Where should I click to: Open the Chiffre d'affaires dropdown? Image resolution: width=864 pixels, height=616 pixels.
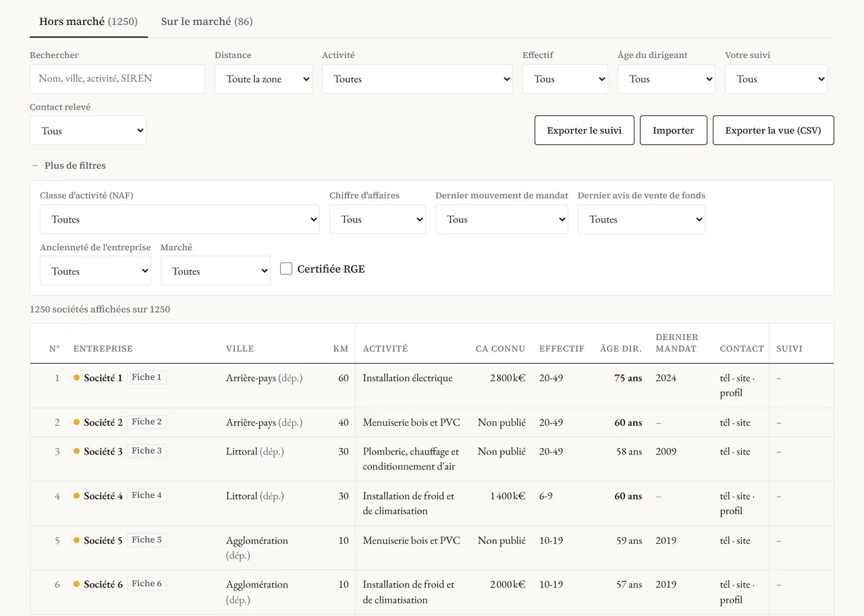pos(377,219)
